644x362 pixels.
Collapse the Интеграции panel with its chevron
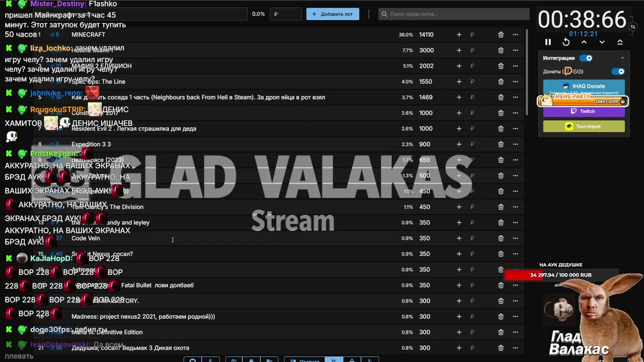point(622,58)
